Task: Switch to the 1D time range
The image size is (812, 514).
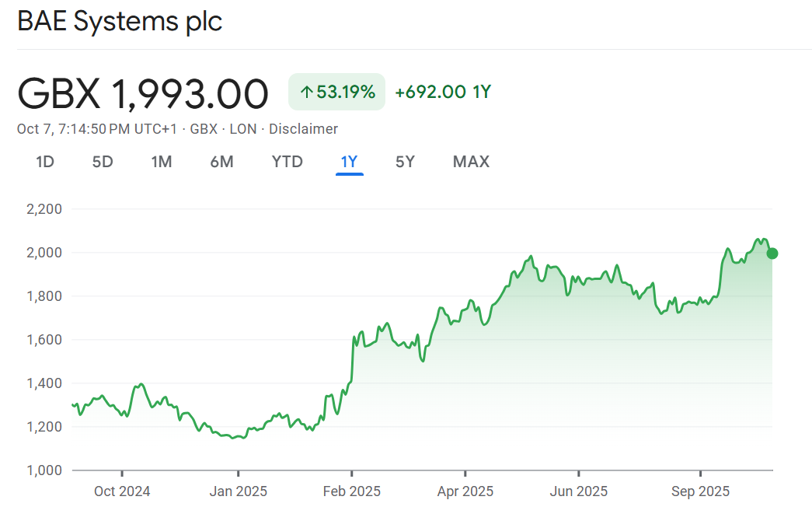Action: click(45, 162)
